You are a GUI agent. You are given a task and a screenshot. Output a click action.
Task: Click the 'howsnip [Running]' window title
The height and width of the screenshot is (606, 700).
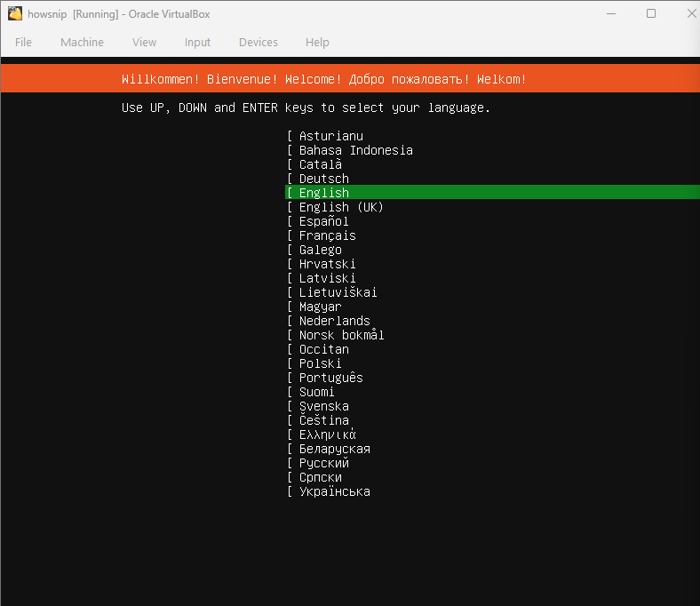[x=119, y=14]
